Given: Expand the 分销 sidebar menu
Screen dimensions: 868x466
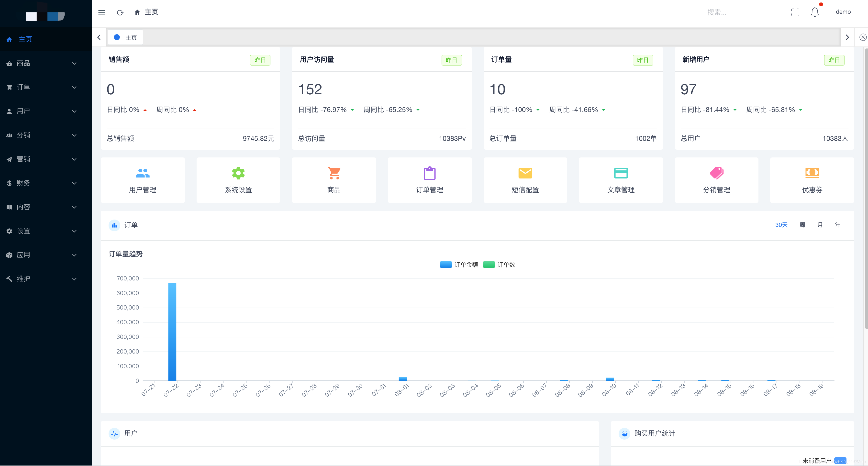Looking at the screenshot, I should click(x=46, y=135).
